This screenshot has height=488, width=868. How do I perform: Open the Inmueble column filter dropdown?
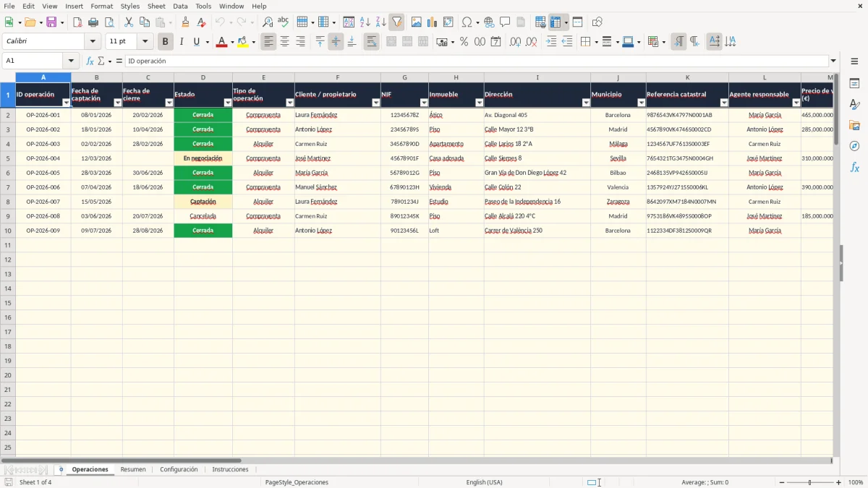coord(480,103)
